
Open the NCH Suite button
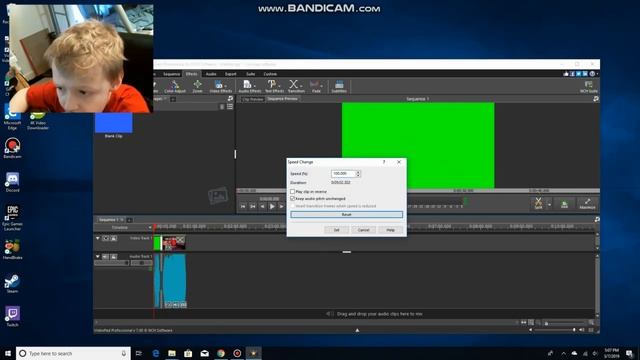589,87
